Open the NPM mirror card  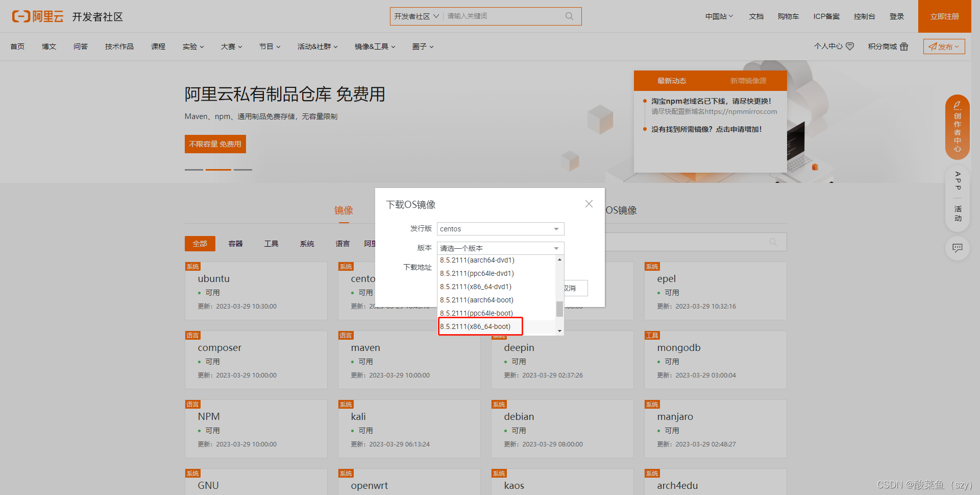(256, 429)
